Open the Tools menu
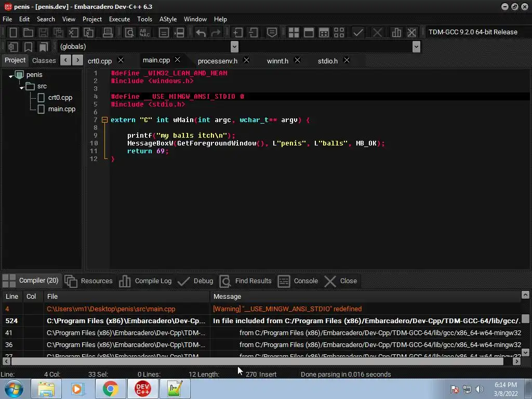532x399 pixels. point(144,19)
